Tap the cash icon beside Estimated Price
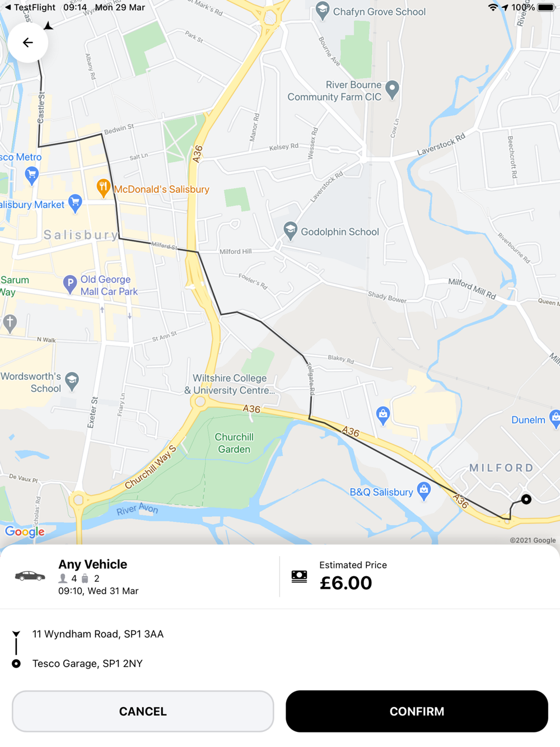Viewport: 560px width, 747px height. (299, 577)
